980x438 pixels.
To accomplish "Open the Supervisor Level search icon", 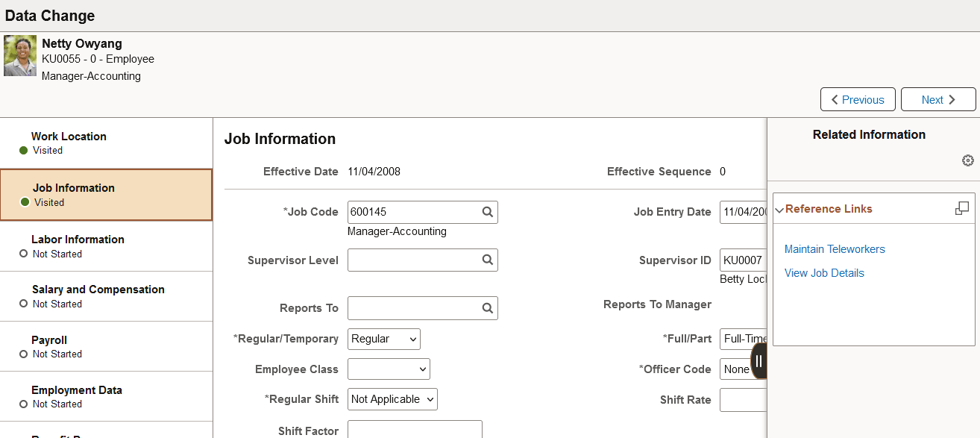I will tap(487, 260).
